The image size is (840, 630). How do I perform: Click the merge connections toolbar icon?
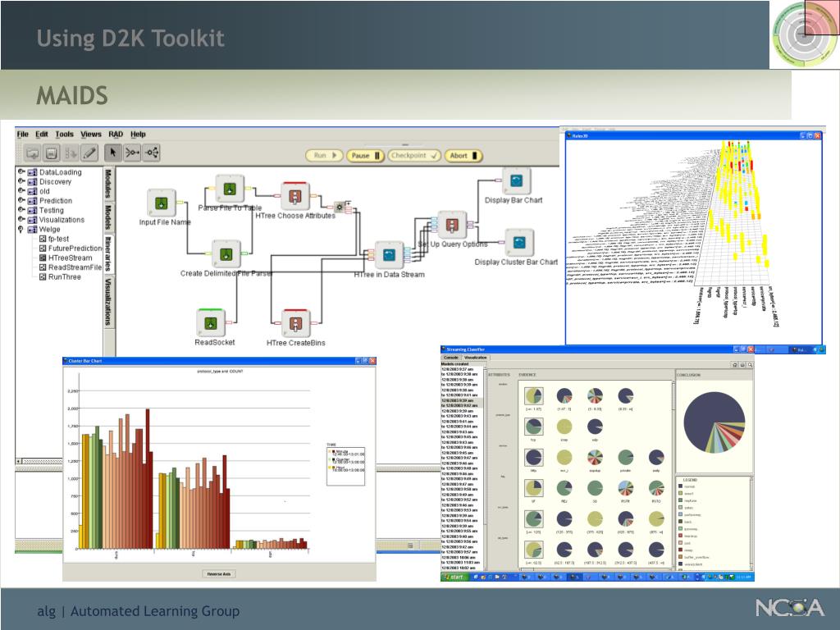[x=132, y=153]
